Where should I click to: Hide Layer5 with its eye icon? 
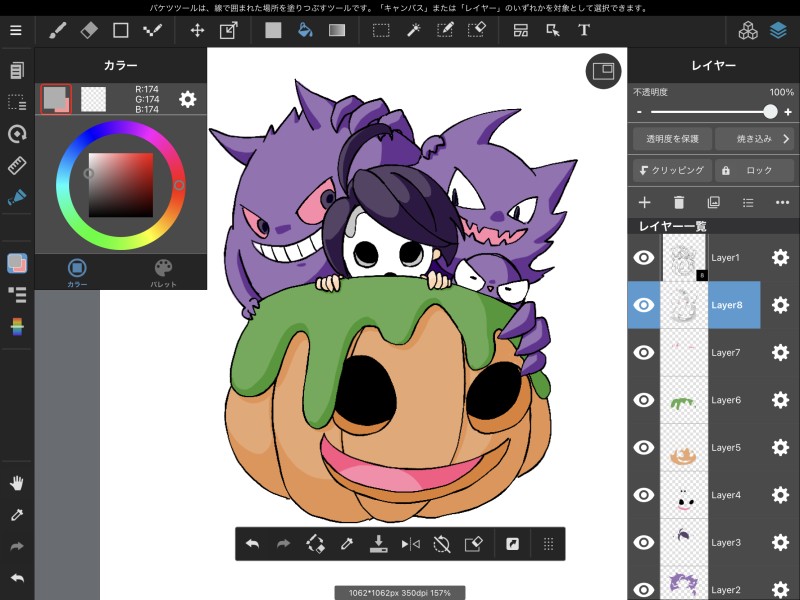[644, 447]
